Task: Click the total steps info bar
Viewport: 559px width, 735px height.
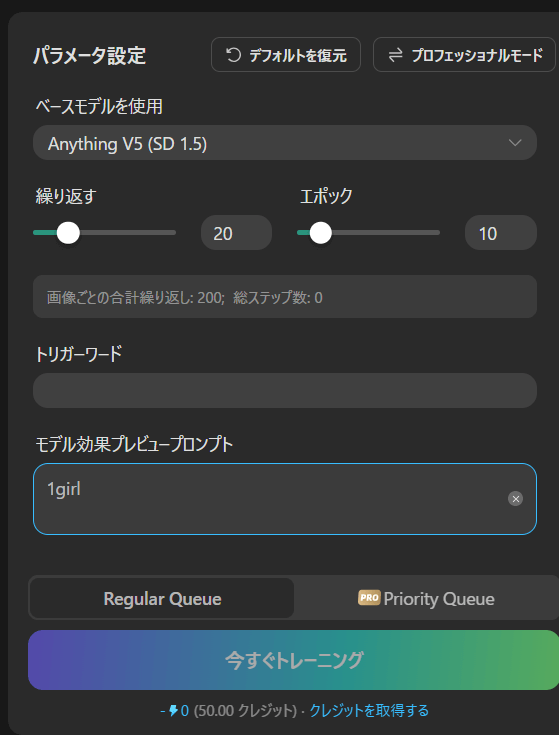Action: coord(285,297)
